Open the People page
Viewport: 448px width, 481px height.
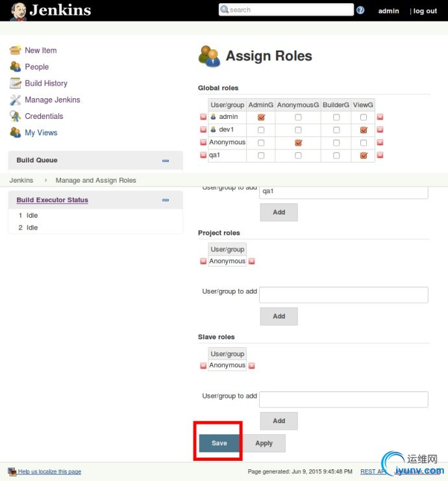tap(37, 67)
